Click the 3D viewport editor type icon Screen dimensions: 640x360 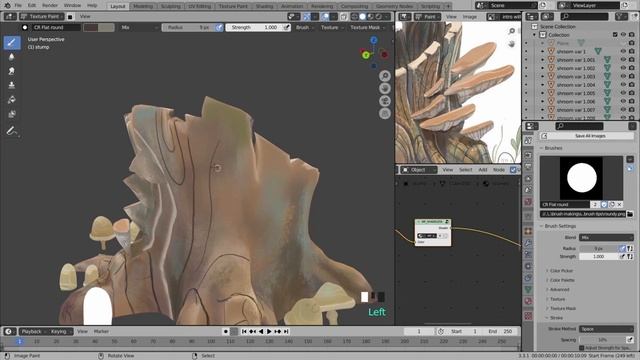pyautogui.click(x=10, y=17)
